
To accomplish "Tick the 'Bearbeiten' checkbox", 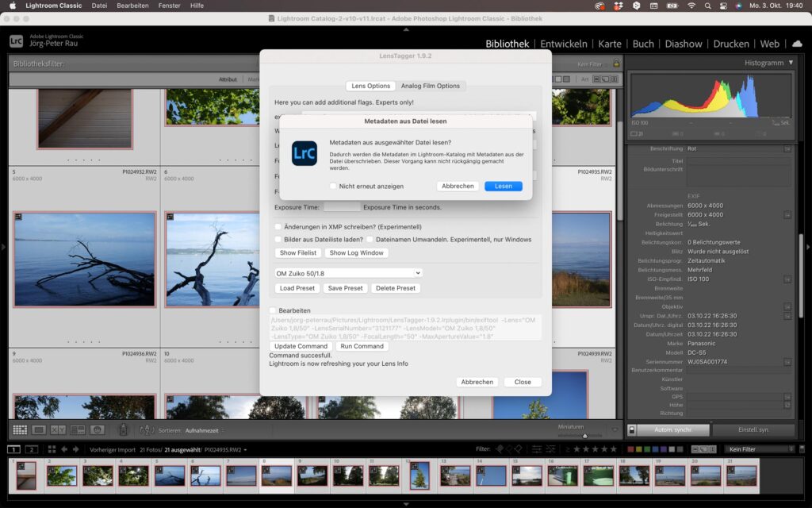I will (273, 310).
